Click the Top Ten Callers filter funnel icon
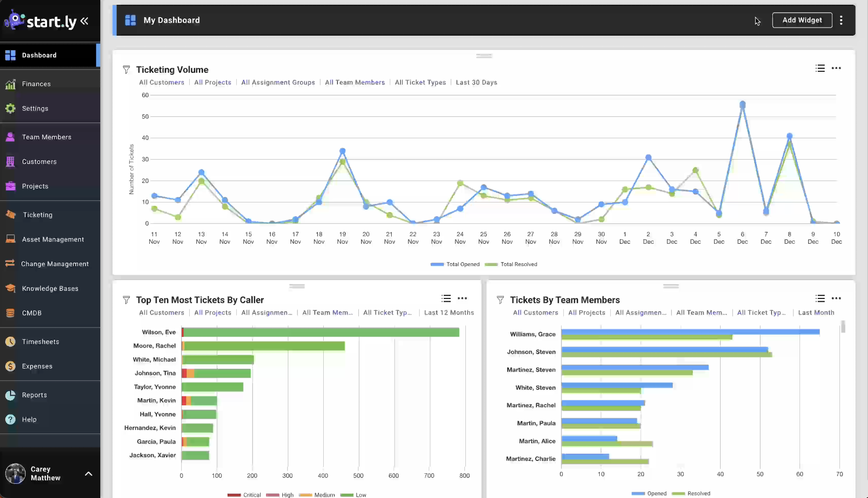 (126, 300)
